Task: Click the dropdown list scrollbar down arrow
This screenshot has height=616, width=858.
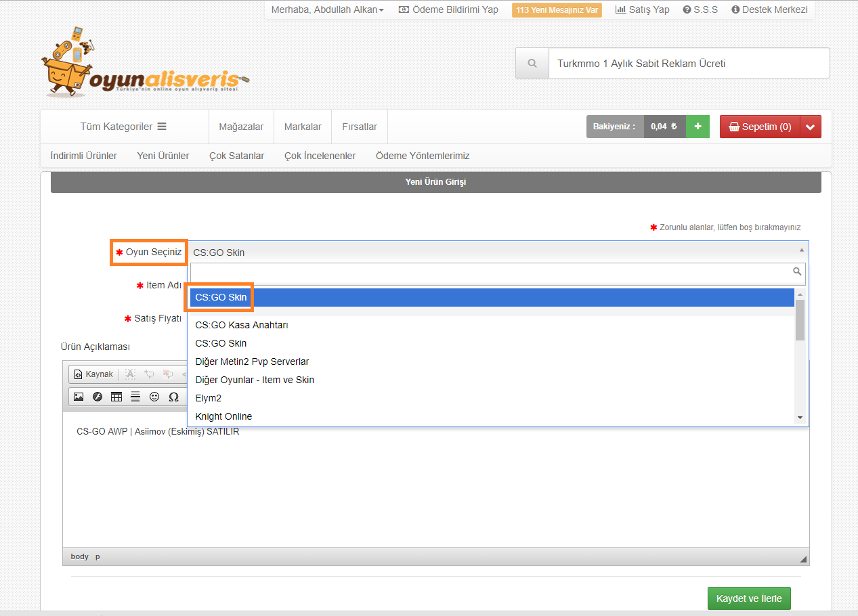Action: click(x=800, y=418)
